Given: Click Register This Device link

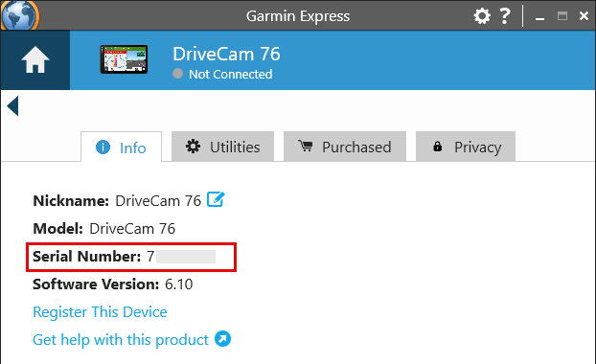Looking at the screenshot, I should (x=100, y=312).
